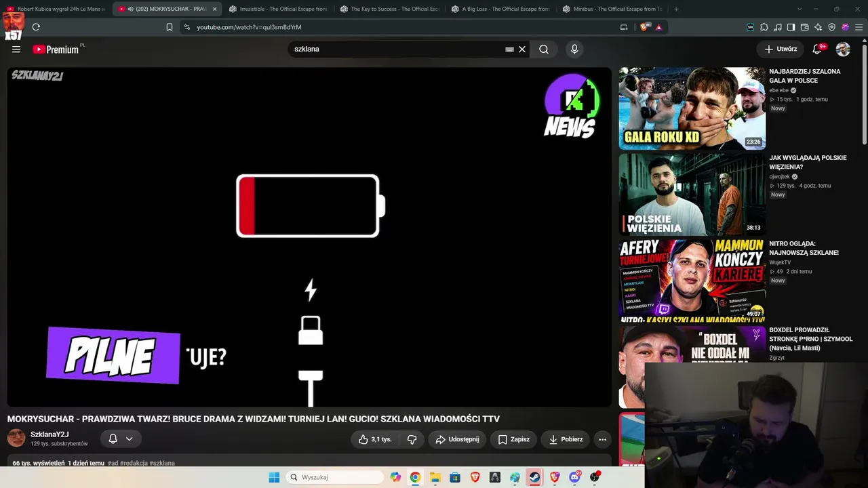Viewport: 868px width, 488px height.
Task: Click the Wyszukaj taskbar search box
Action: click(335, 477)
